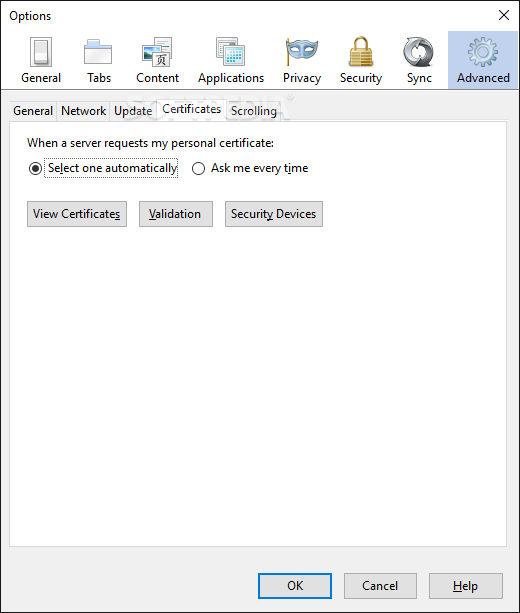Switch to the Network sub-tab
This screenshot has height=613, width=520.
83,111
